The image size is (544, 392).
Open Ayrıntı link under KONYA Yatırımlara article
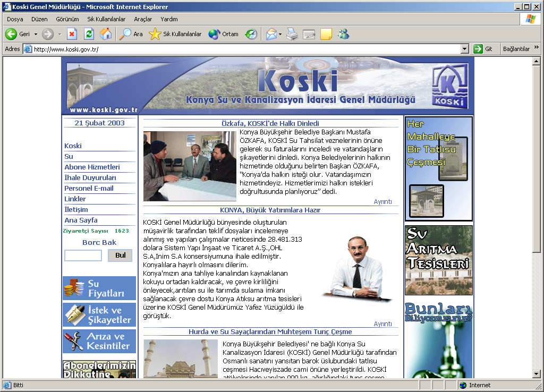coord(382,323)
